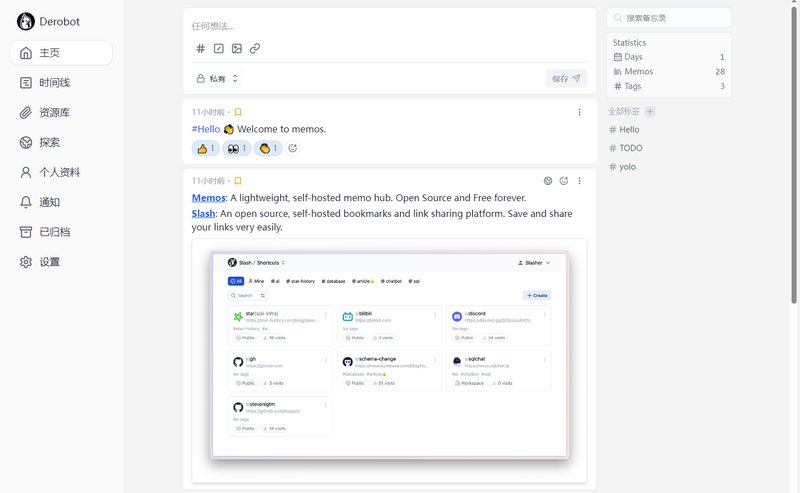Toggle the eyes emoji reaction
Screen dimensions: 800x493
point(237,148)
